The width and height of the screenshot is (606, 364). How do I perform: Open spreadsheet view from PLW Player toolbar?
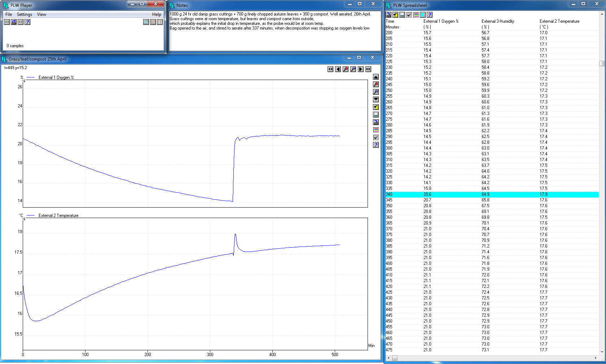[160, 22]
